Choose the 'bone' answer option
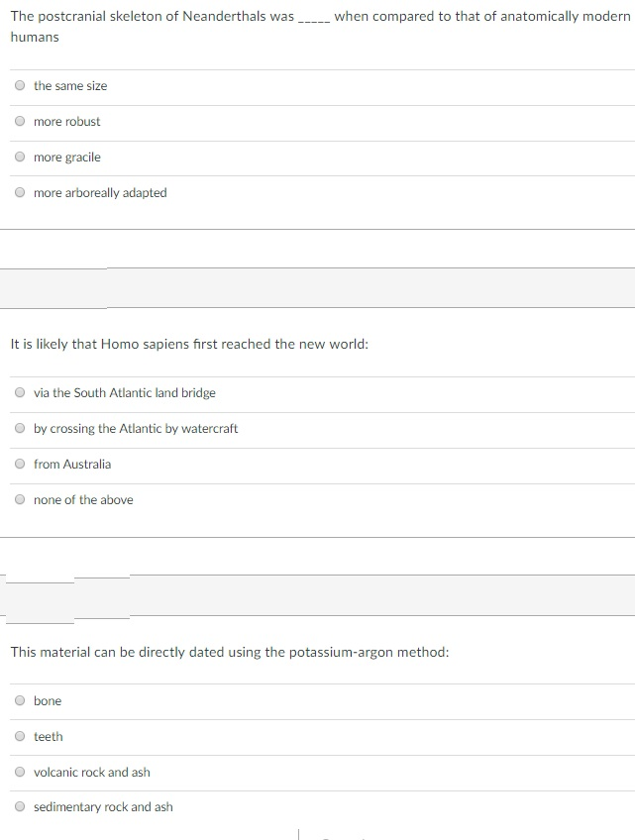Image resolution: width=635 pixels, height=840 pixels. pyautogui.click(x=20, y=701)
